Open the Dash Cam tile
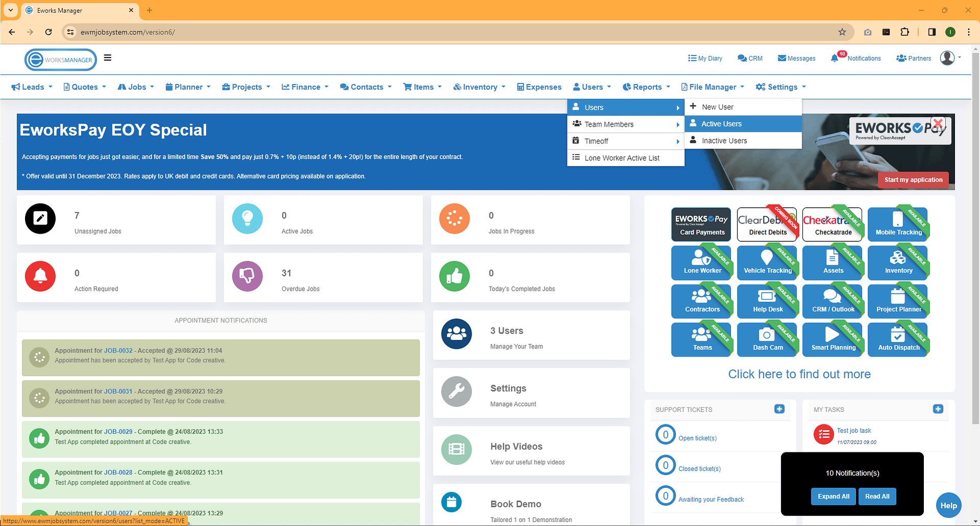Viewport: 980px width, 526px height. pos(767,340)
